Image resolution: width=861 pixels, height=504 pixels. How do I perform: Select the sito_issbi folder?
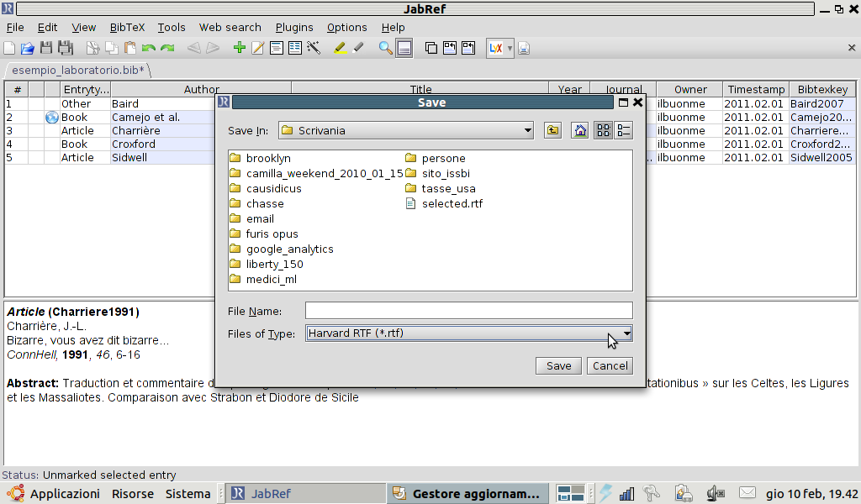(x=437, y=173)
